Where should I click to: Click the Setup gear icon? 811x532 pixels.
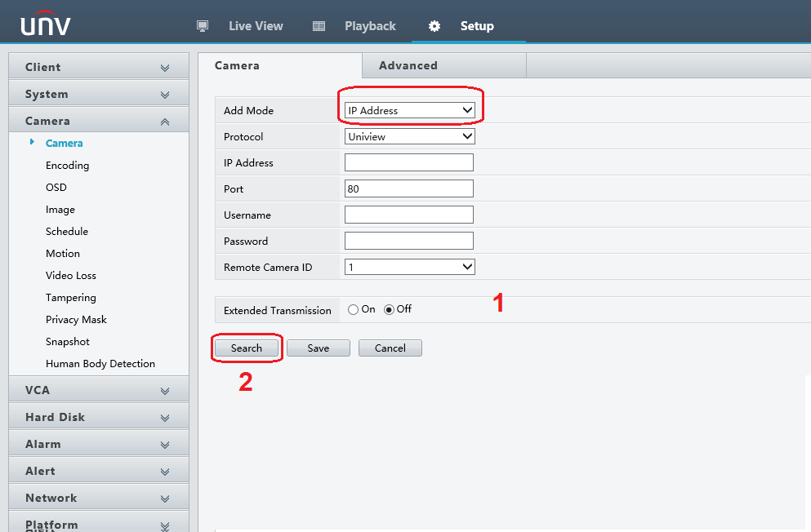pyautogui.click(x=434, y=26)
